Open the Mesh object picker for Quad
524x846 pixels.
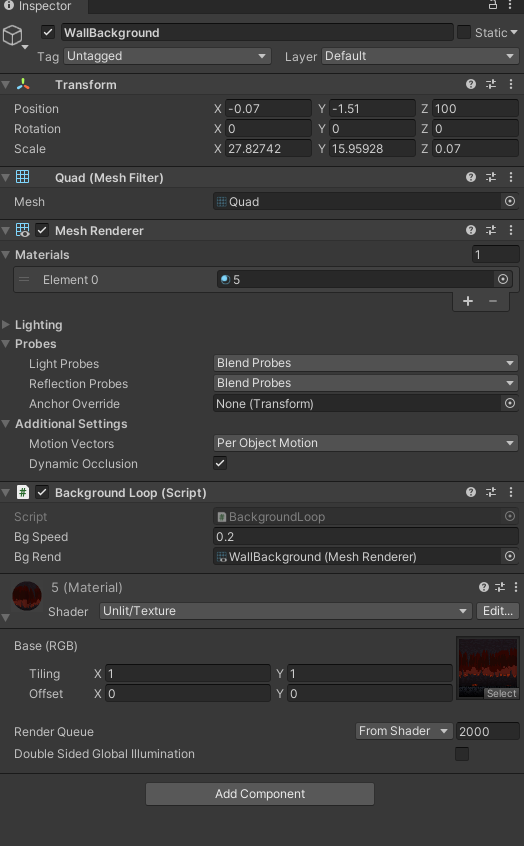(x=509, y=201)
